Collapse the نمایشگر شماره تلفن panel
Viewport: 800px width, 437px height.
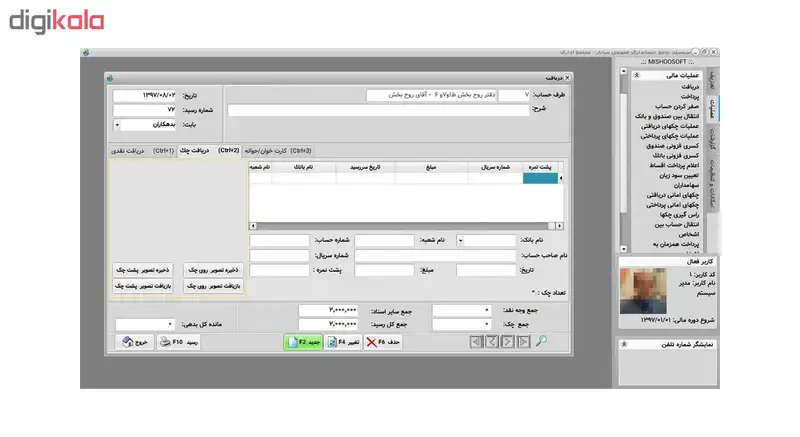pyautogui.click(x=623, y=344)
